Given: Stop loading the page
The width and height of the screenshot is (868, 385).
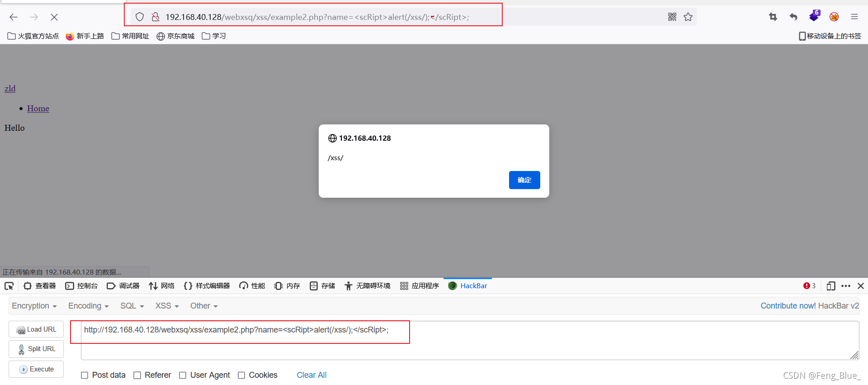Looking at the screenshot, I should [54, 17].
